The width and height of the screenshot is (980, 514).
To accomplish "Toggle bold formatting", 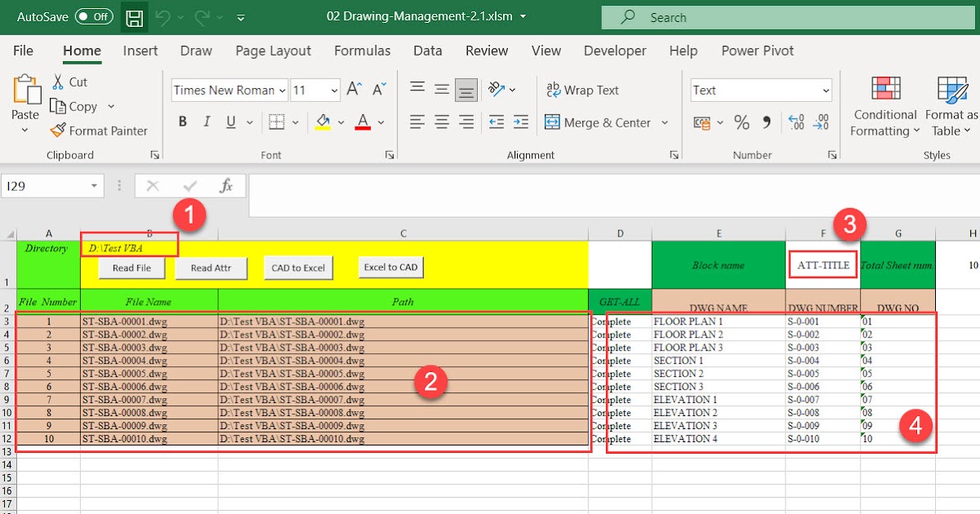I will coord(183,121).
